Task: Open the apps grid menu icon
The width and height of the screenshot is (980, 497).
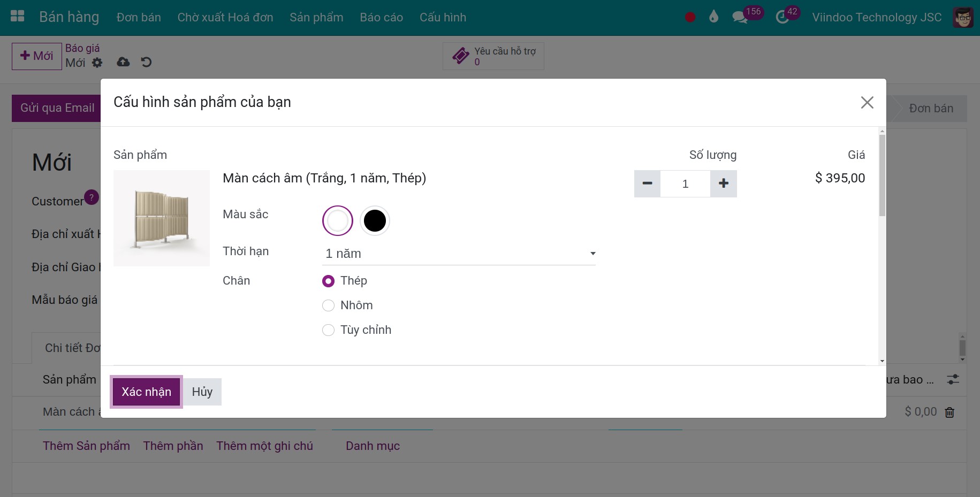Action: point(18,16)
